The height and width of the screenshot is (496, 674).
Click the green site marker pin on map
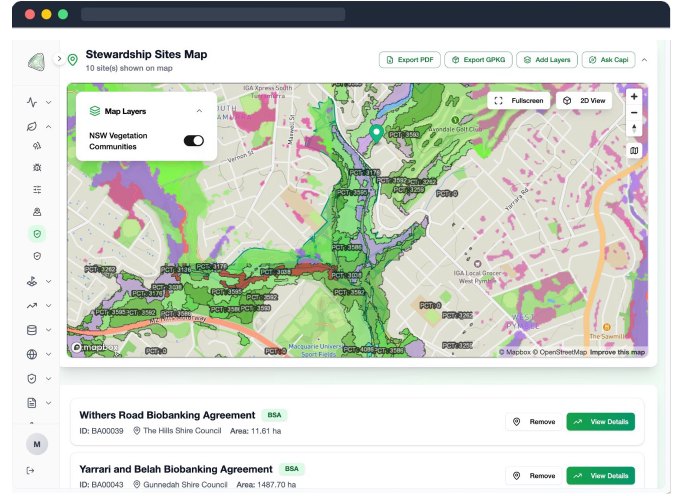pos(376,132)
